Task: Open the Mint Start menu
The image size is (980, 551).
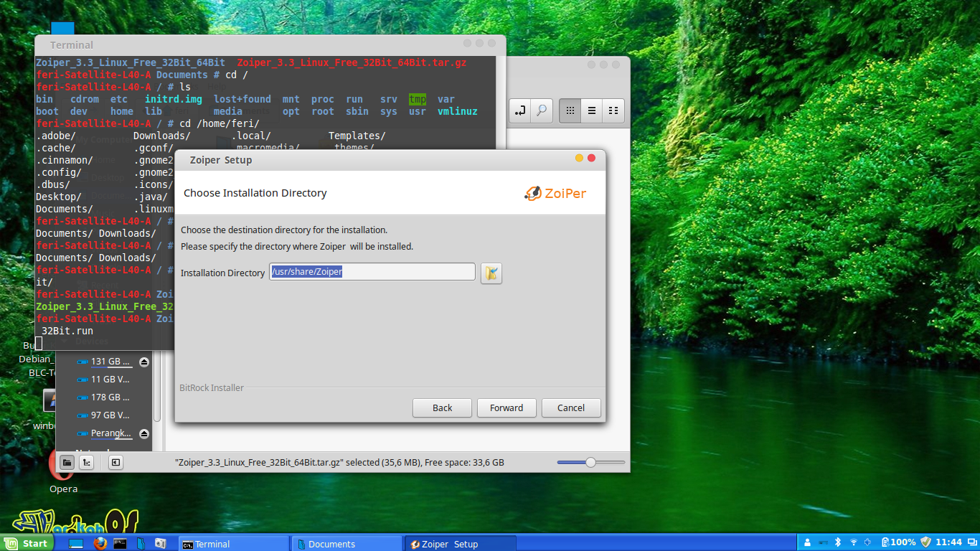Action: (27, 543)
